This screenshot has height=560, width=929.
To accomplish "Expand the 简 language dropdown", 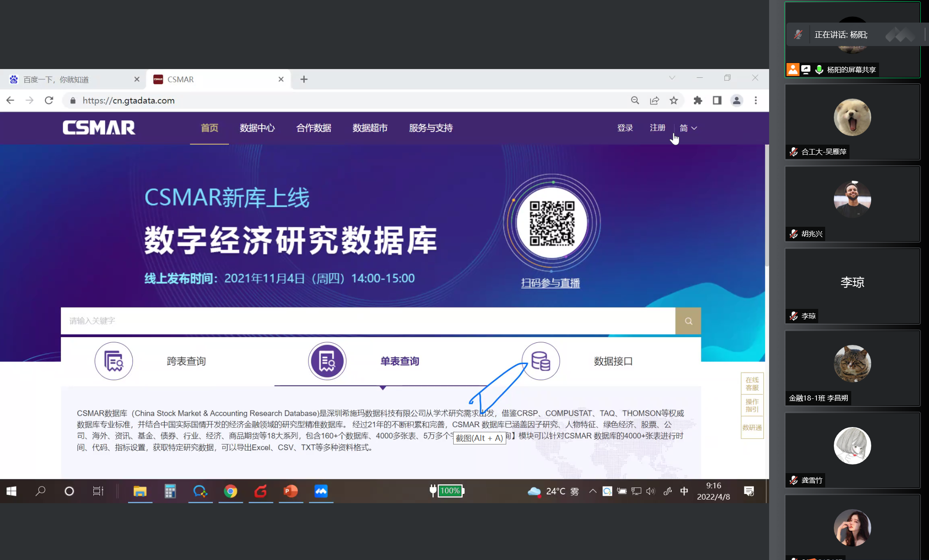I will click(688, 128).
